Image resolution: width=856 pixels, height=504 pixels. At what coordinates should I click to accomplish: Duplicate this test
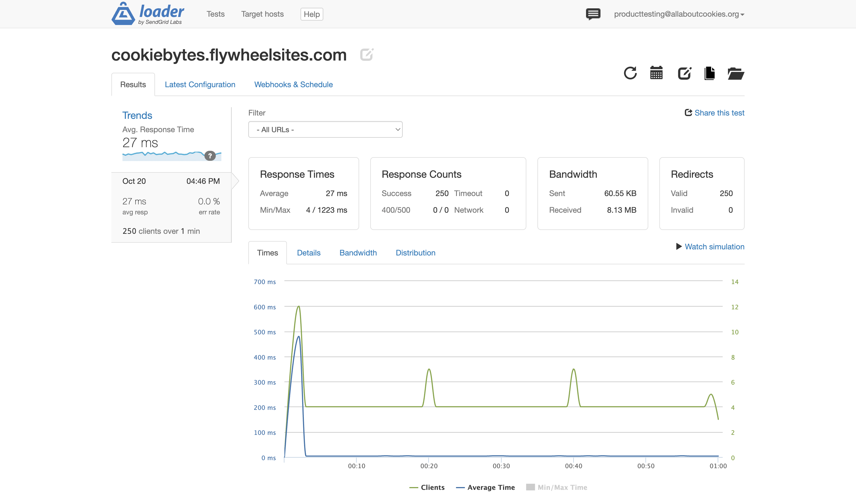click(710, 73)
